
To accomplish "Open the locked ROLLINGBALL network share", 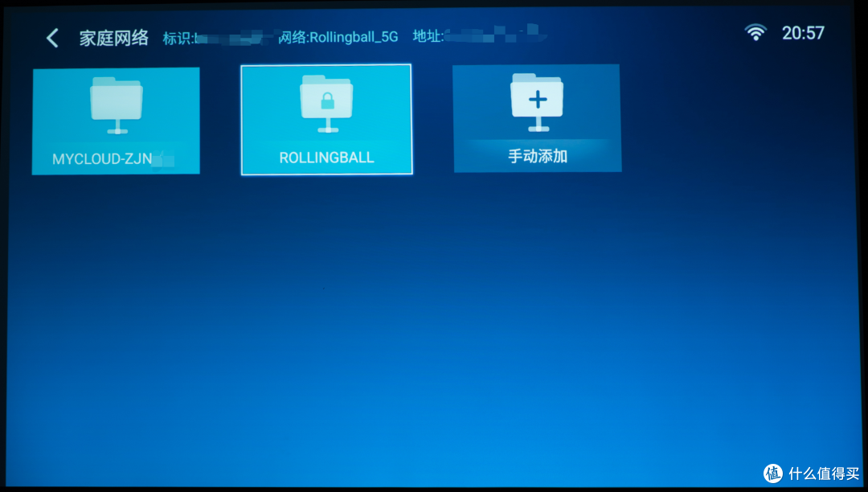I will [326, 120].
